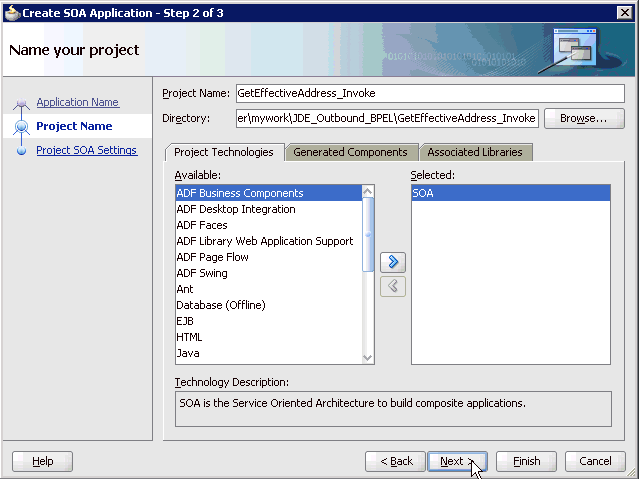Close the Create SOA Application dialog
Viewport: 639px width, 479px height.
624,13
